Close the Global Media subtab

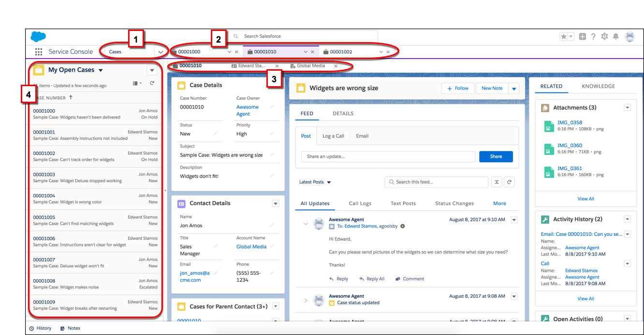[336, 66]
